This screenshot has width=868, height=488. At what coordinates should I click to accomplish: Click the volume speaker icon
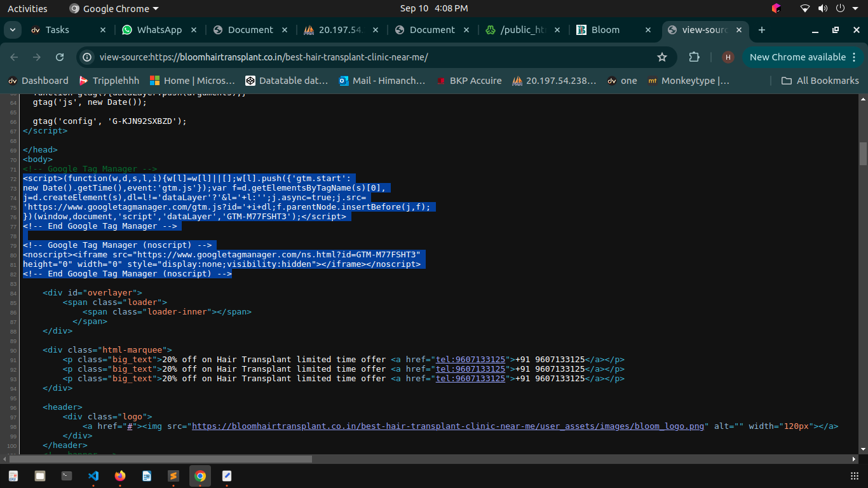[x=823, y=9]
